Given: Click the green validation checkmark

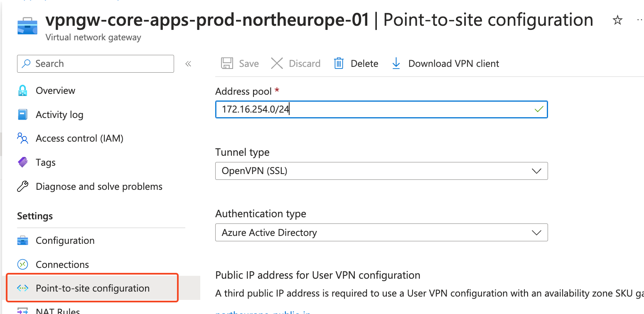Looking at the screenshot, I should point(539,110).
